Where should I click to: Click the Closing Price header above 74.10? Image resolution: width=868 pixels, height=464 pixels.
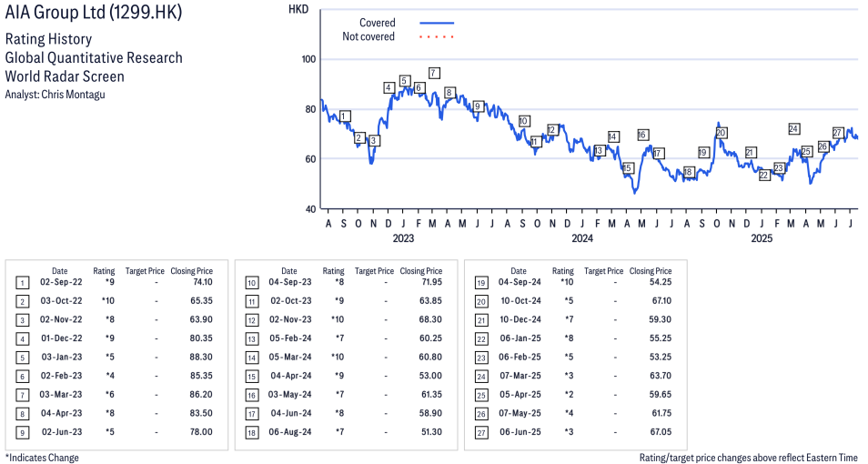tap(192, 271)
